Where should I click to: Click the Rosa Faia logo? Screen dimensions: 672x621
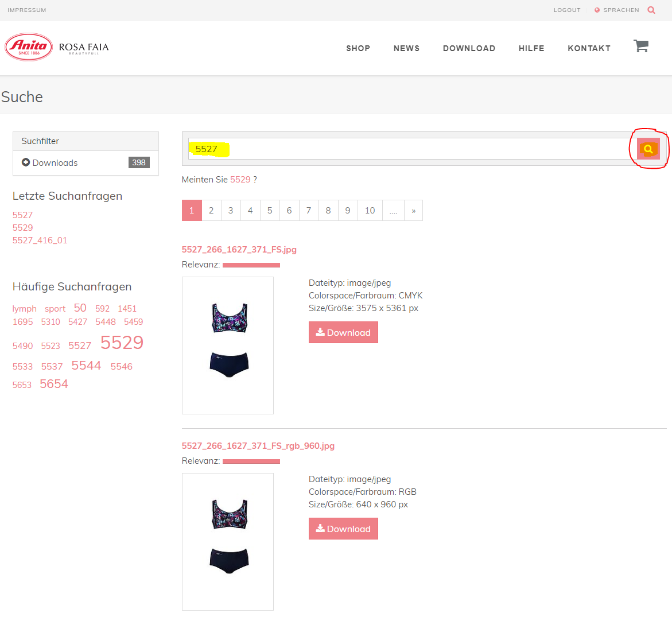[x=84, y=48]
